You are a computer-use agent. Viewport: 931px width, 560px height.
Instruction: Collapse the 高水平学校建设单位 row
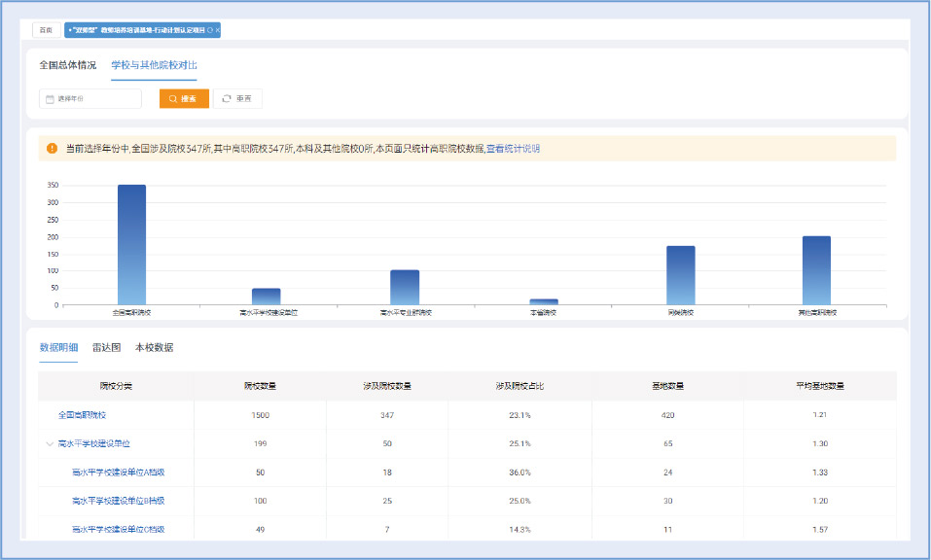50,444
